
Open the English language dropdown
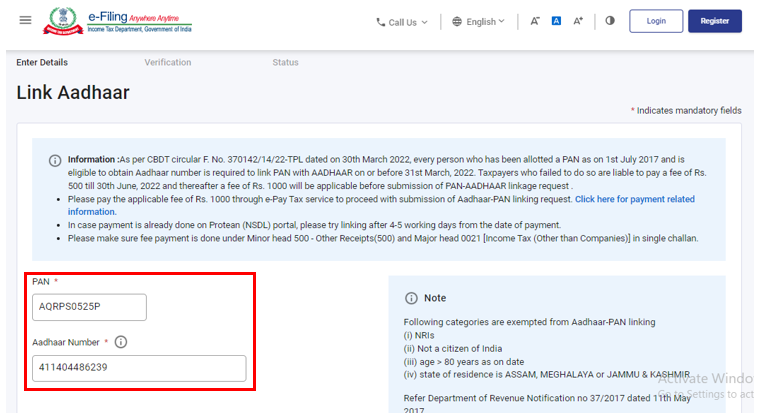point(478,21)
